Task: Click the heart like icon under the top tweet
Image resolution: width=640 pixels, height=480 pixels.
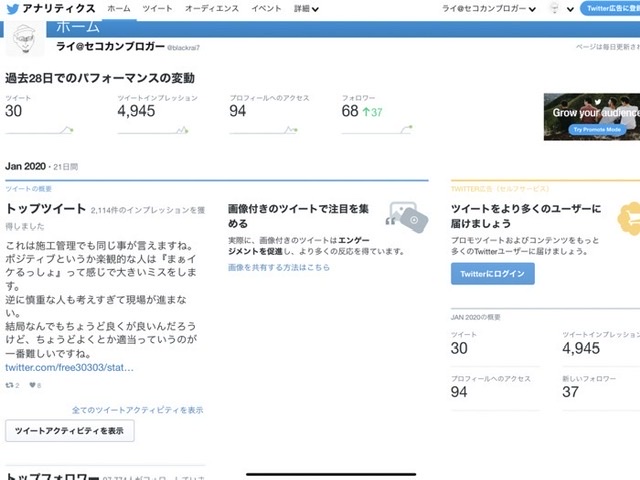Action: coord(32,385)
